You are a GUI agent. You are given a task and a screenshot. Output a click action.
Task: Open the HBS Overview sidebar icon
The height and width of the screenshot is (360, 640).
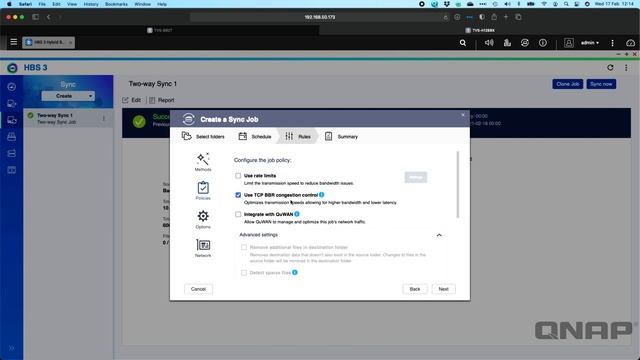(x=11, y=87)
